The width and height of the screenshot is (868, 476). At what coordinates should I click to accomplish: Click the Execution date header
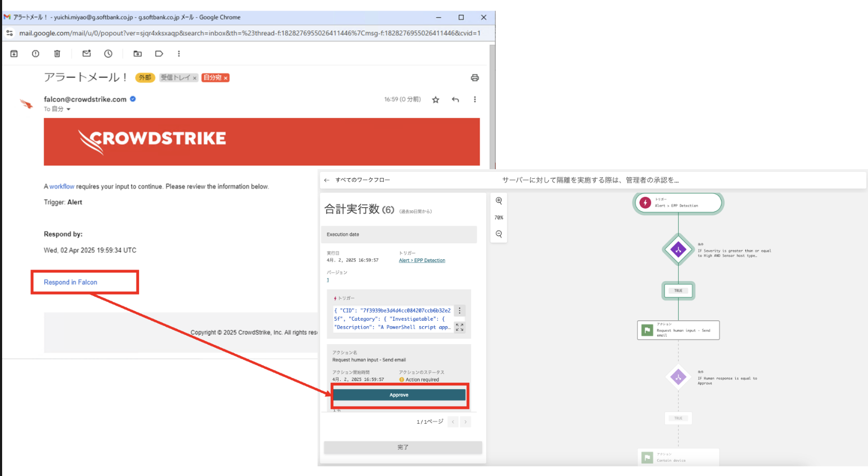399,234
